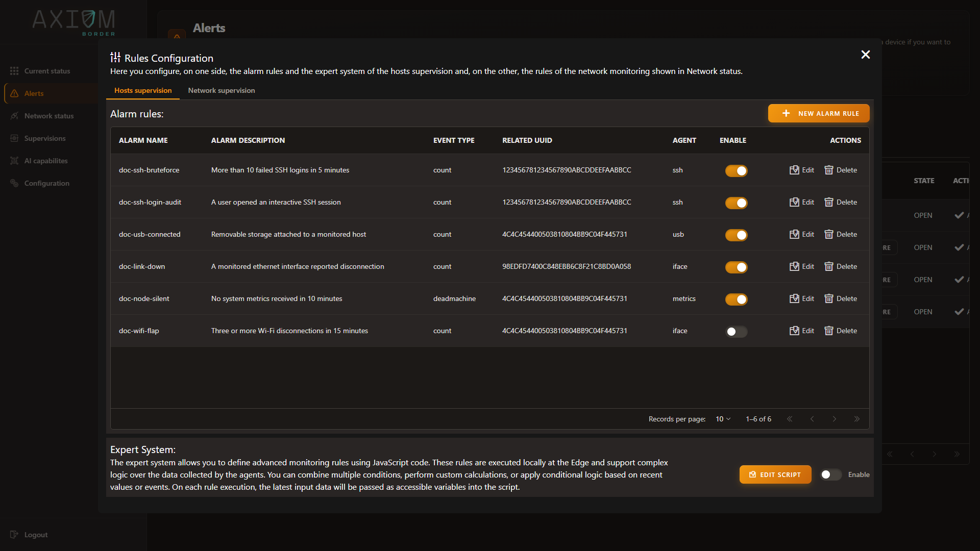980x551 pixels.
Task: Enable the Expert System toggle
Action: pyautogui.click(x=830, y=474)
